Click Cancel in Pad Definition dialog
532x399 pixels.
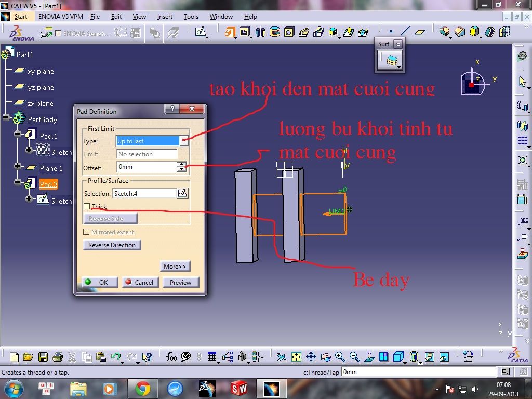point(140,282)
